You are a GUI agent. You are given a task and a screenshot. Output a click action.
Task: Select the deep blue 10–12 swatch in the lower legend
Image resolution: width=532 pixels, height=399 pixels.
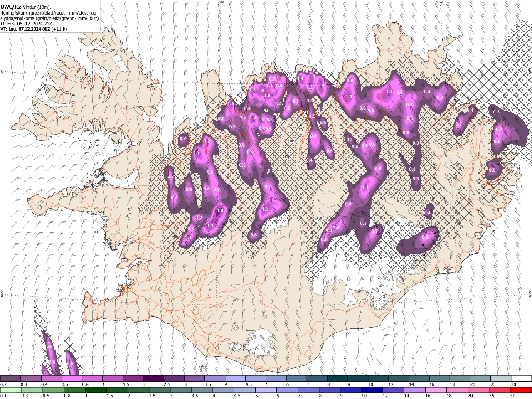(x=372, y=390)
